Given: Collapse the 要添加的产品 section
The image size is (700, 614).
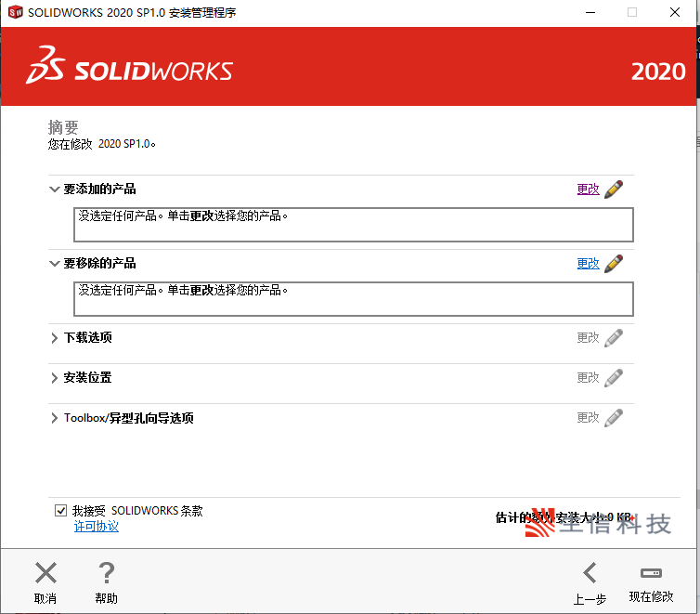Looking at the screenshot, I should (x=54, y=189).
